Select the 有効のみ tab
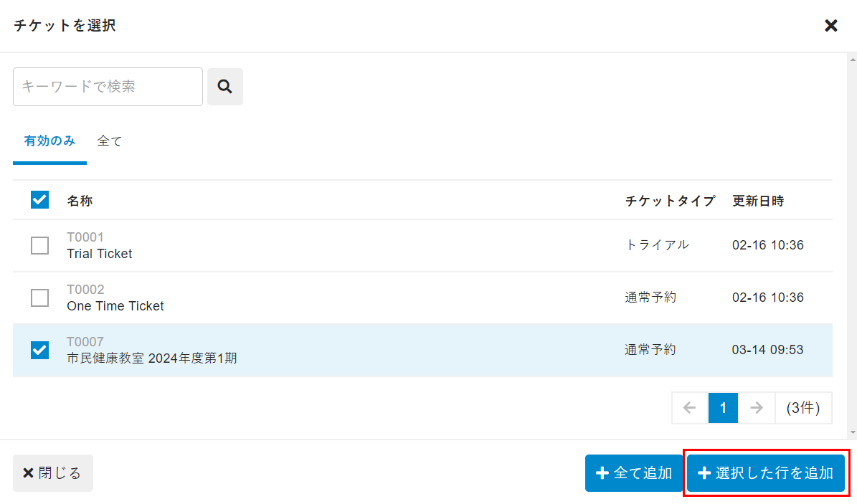Screen dimensions: 857x504 coord(49,141)
